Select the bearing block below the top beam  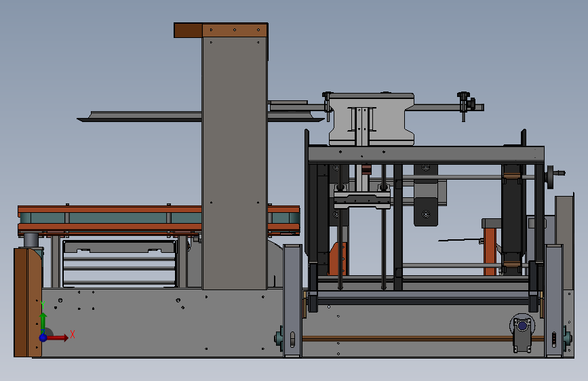pyautogui.click(x=362, y=199)
